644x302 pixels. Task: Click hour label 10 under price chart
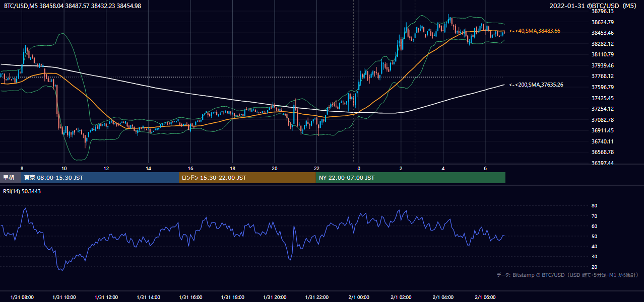64,169
